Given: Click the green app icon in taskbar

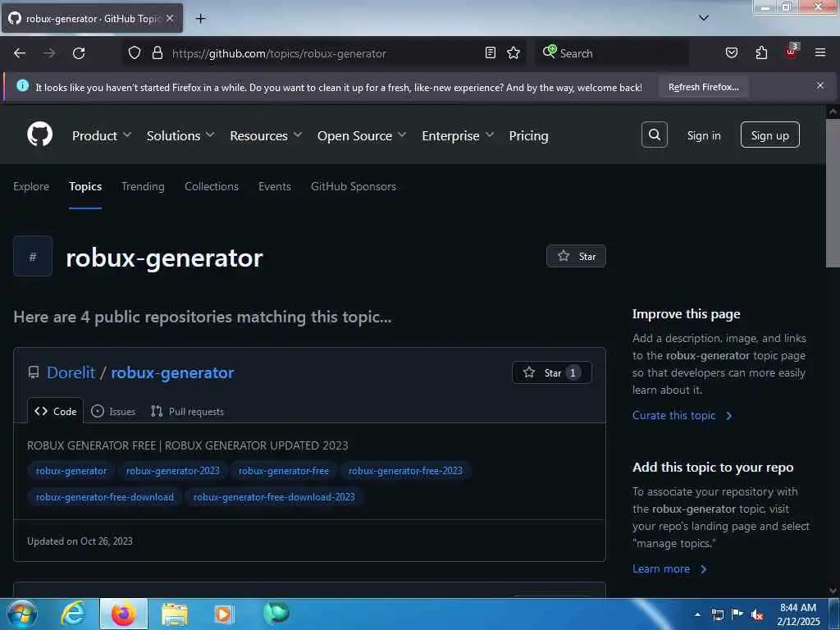Looking at the screenshot, I should [x=276, y=614].
